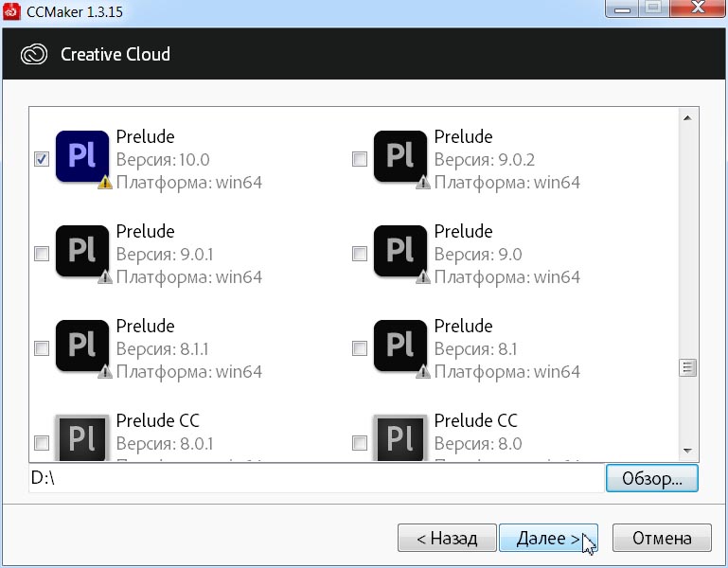Check the Prelude version 8.1 checkbox

[x=360, y=348]
